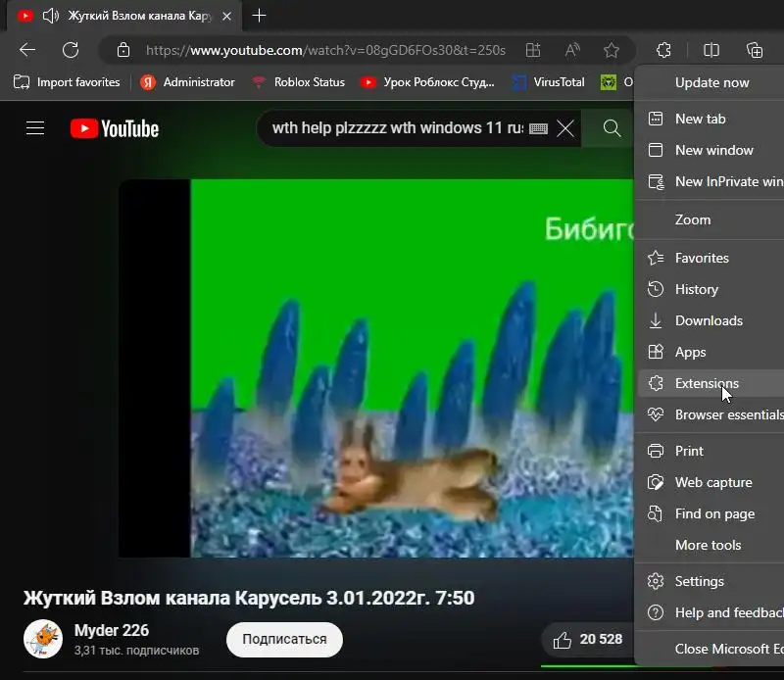Viewport: 784px width, 680px height.
Task: Open the Apps available icon in address bar
Action: click(x=533, y=50)
